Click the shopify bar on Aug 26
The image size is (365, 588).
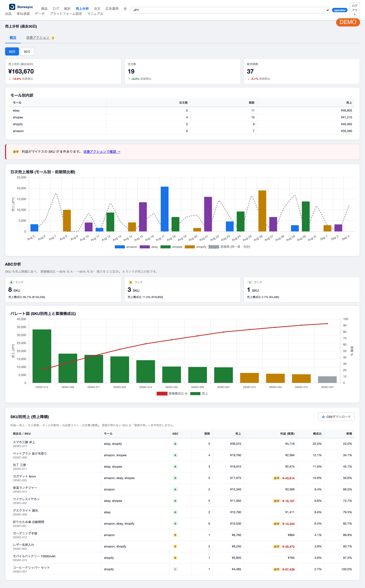coord(262,211)
